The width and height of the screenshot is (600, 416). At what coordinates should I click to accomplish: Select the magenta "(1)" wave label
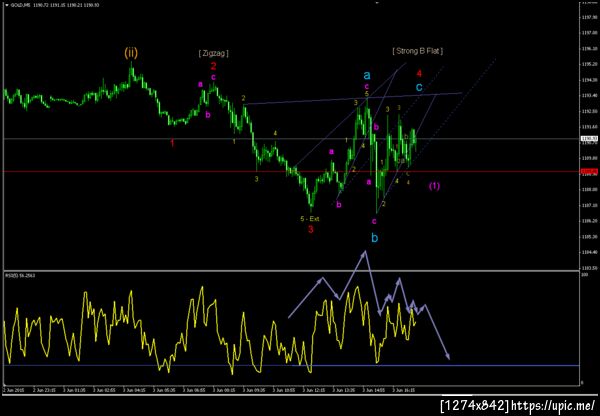[434, 186]
